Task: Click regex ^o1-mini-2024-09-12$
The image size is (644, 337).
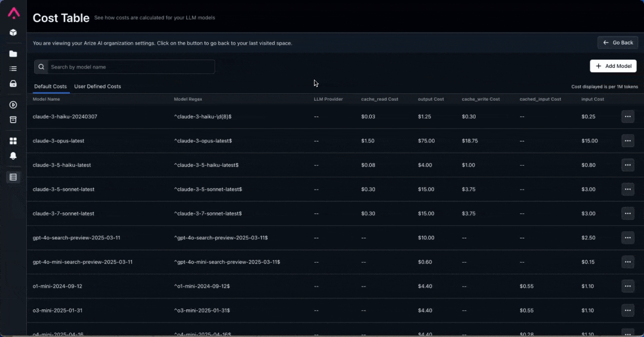Action: point(202,286)
